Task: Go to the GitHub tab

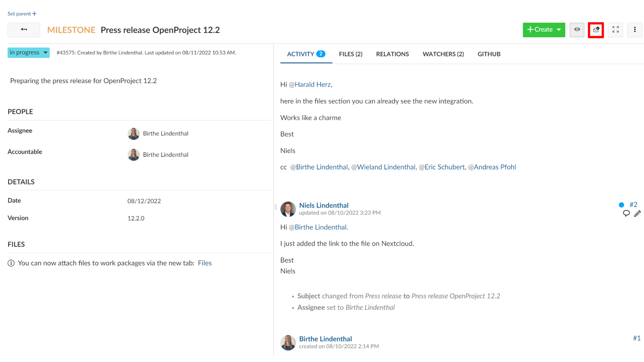Action: click(x=489, y=54)
